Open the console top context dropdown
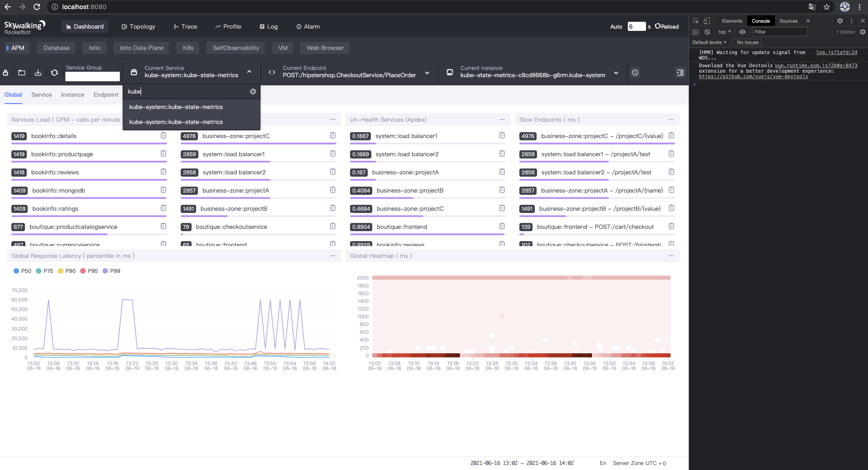Image resolution: width=868 pixels, height=470 pixels. tap(725, 32)
